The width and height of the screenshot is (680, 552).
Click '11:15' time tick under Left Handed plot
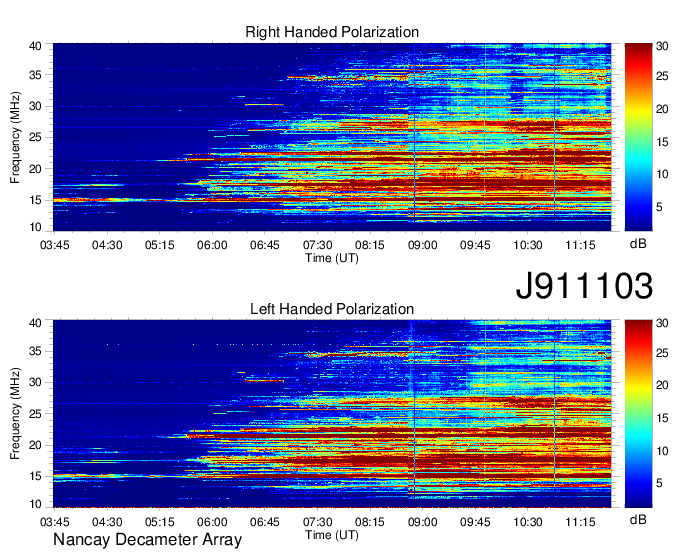point(581,522)
